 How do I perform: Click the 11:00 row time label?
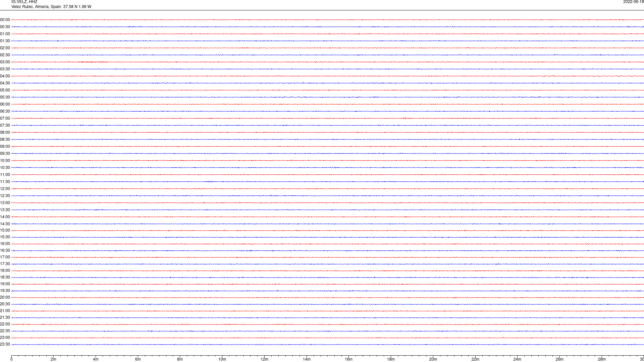(5, 175)
